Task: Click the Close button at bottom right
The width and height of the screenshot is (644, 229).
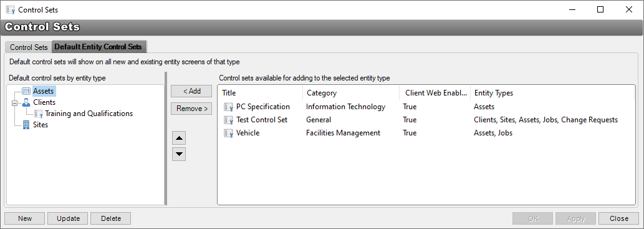Action: tap(618, 218)
